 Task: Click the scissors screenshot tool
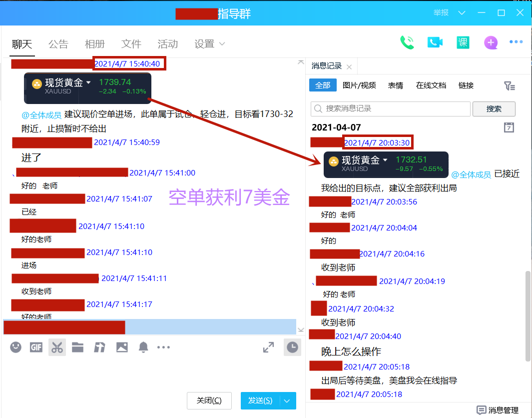coord(57,347)
